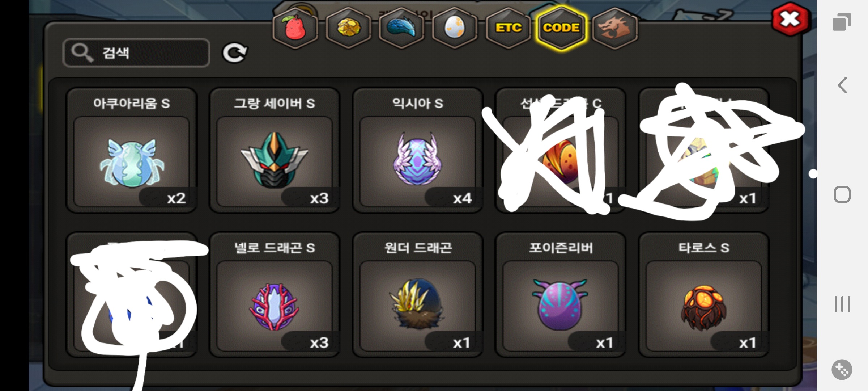Select the 넬로 드래곤 S egg
868x391 pixels.
(275, 295)
